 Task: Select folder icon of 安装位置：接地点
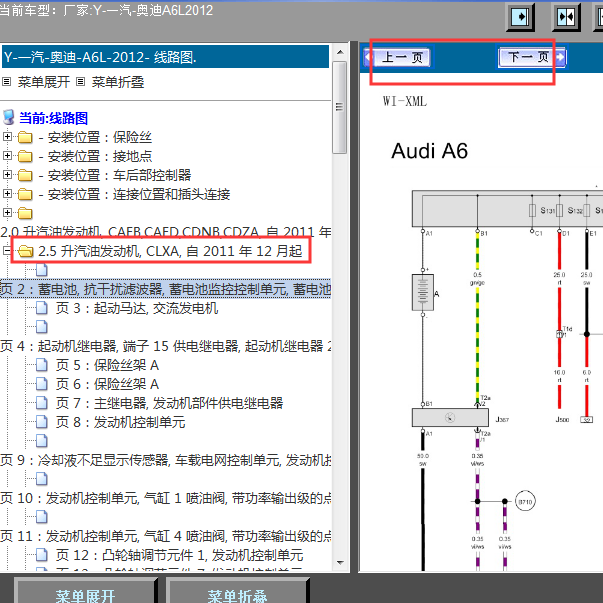(25, 156)
